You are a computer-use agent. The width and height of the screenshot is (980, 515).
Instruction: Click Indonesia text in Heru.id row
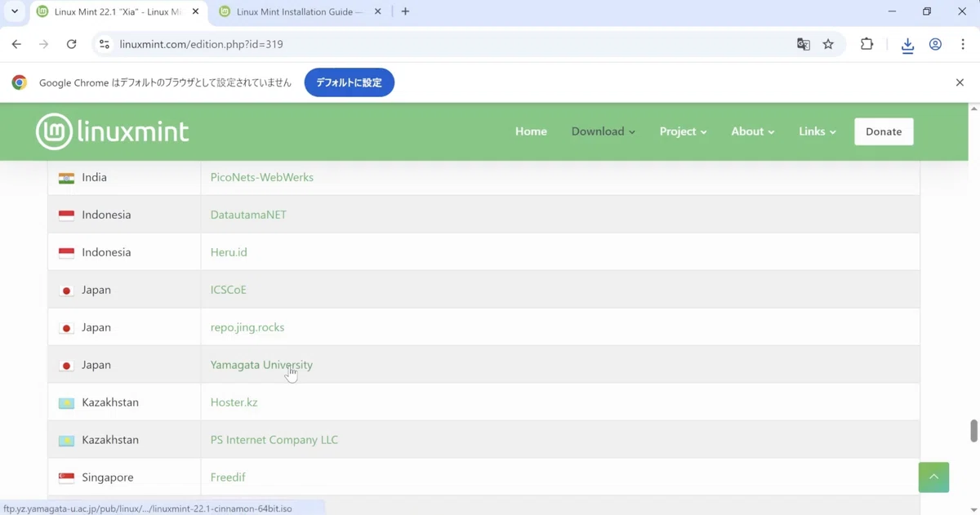pos(106,252)
